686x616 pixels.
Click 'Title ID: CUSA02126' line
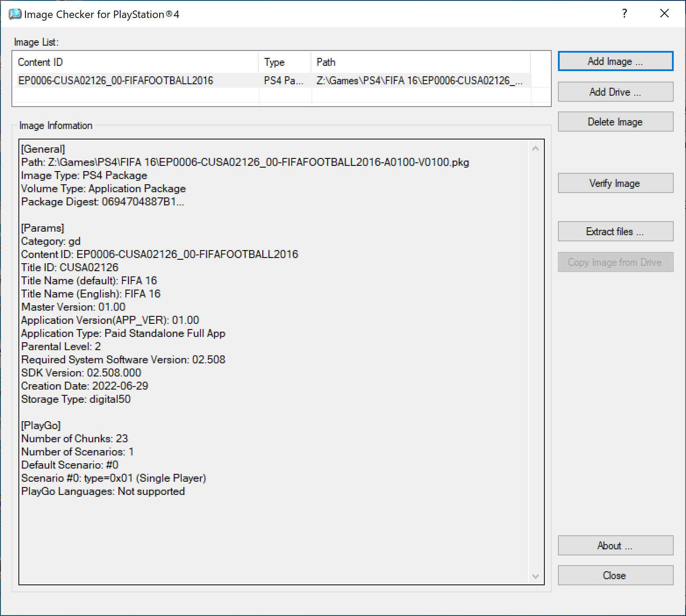pos(70,268)
